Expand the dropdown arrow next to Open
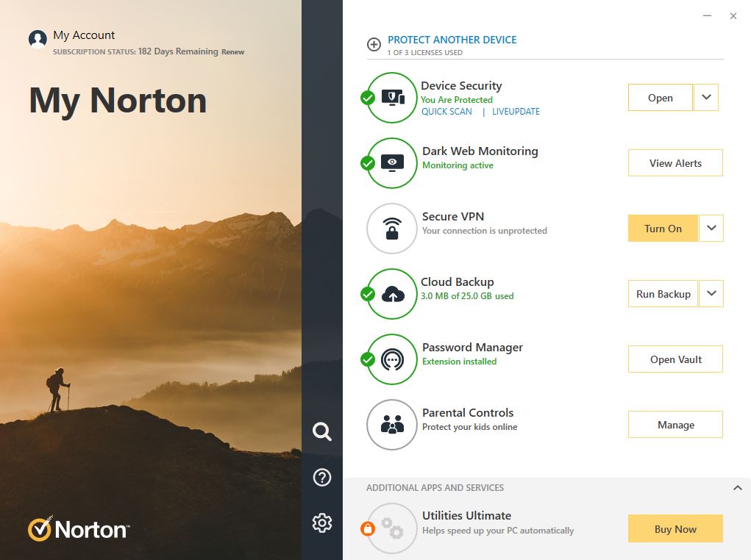Screen dimensions: 751x560 (706, 98)
